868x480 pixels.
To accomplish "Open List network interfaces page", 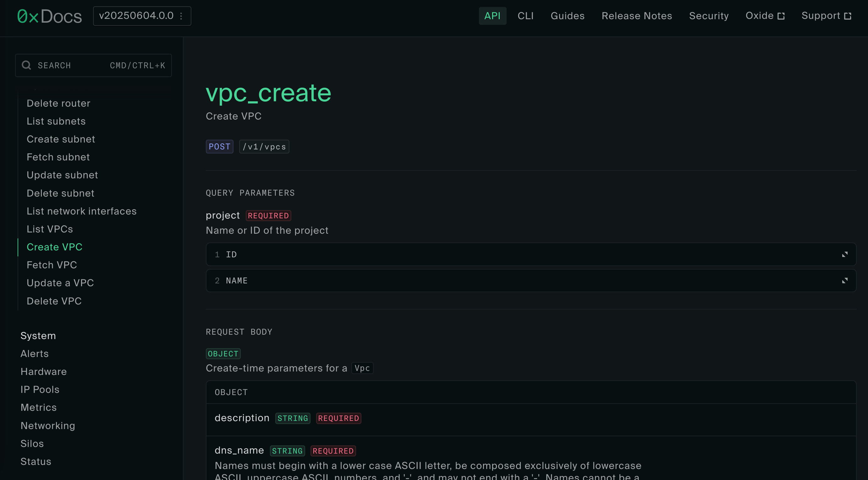I will click(81, 211).
